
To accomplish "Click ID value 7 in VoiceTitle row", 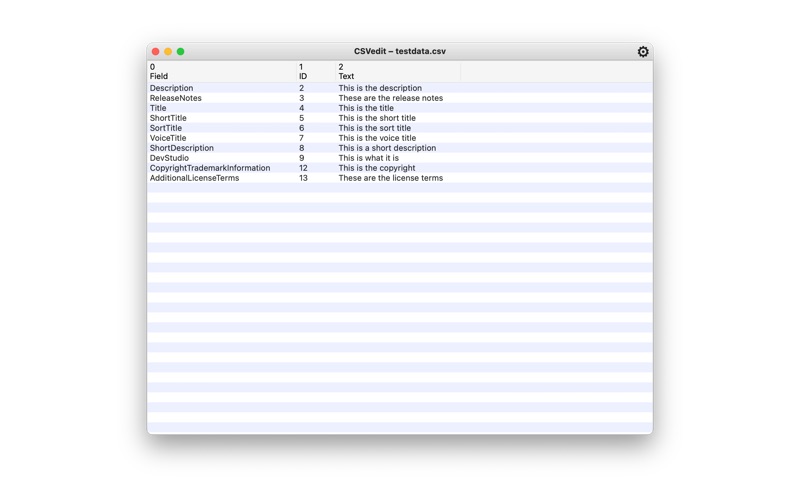I will pos(302,138).
